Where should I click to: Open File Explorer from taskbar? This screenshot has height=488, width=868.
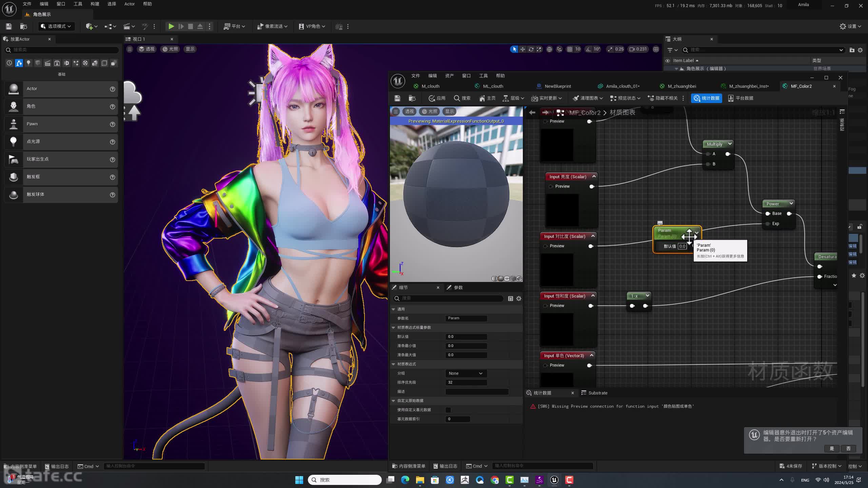(x=420, y=480)
